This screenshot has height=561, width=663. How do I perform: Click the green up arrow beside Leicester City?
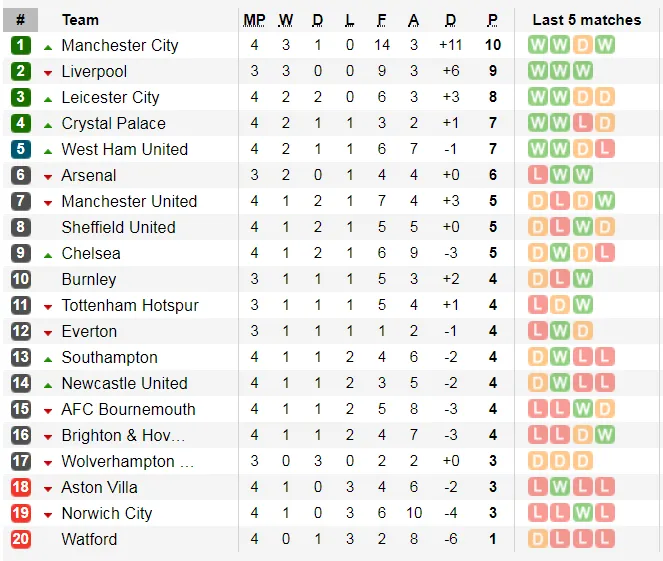(48, 97)
